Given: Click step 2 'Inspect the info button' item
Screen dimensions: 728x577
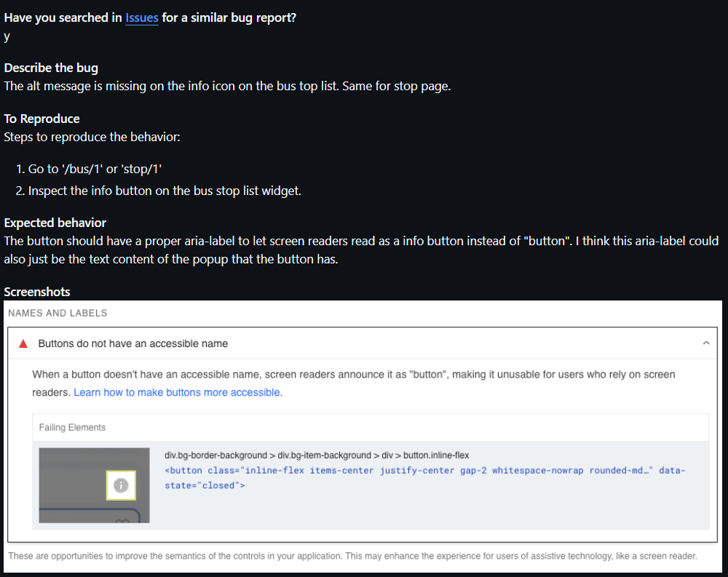Looking at the screenshot, I should [165, 191].
